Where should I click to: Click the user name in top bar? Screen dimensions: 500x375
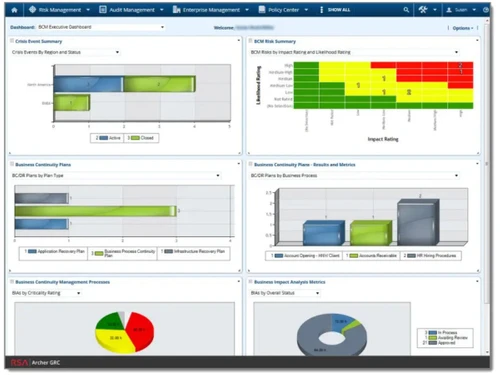[461, 10]
